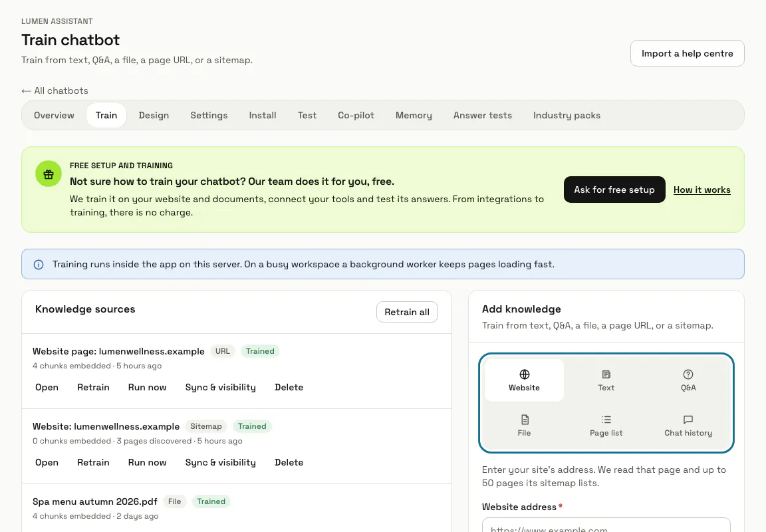Click the File badge on Spa menu PDF
Viewport: 766px width, 532px height.
click(174, 501)
